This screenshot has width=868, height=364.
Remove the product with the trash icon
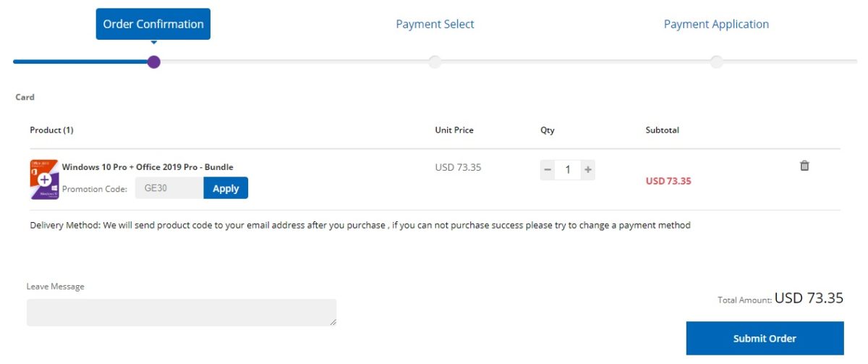coord(804,166)
